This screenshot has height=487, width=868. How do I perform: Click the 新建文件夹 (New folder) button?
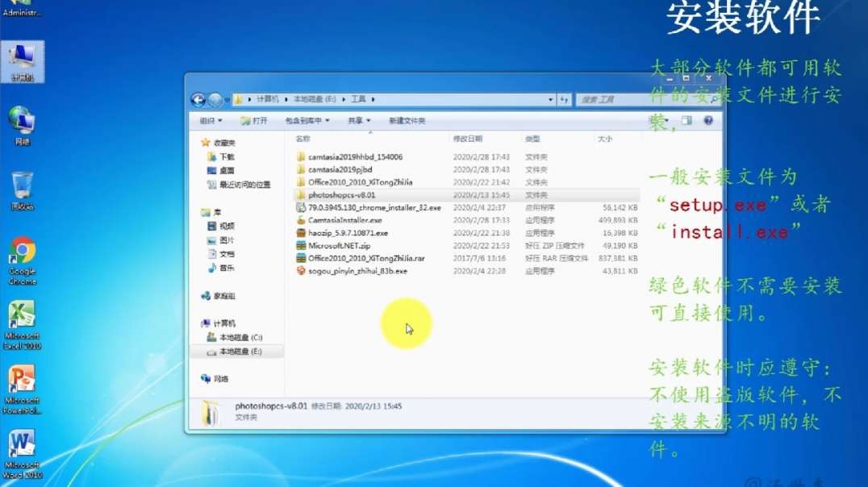pos(407,120)
